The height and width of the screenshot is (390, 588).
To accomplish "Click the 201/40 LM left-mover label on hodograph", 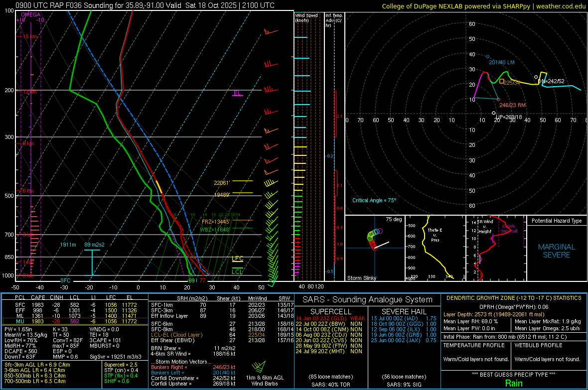I will 502,62.
